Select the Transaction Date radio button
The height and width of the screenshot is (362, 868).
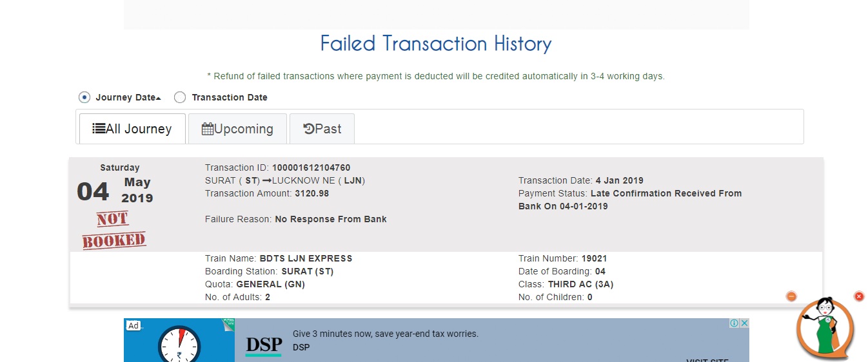(180, 97)
